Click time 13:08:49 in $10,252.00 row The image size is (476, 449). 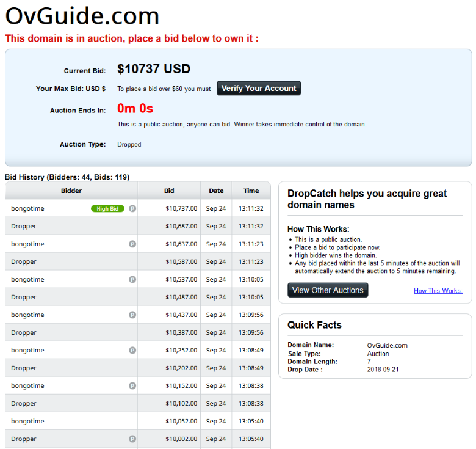pyautogui.click(x=251, y=350)
